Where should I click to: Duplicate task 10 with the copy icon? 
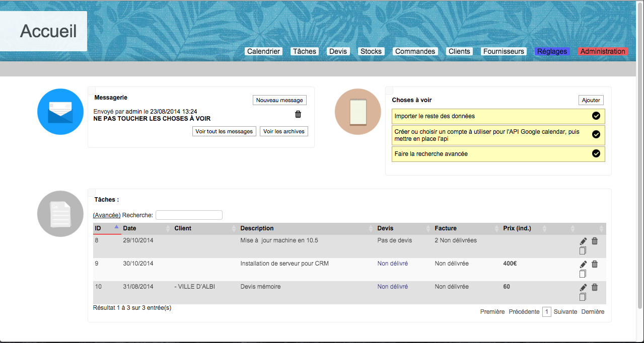pos(583,297)
